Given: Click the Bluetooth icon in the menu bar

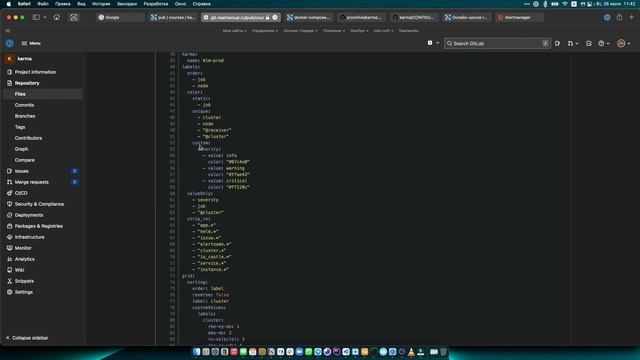Looking at the screenshot, I should 545,4.
